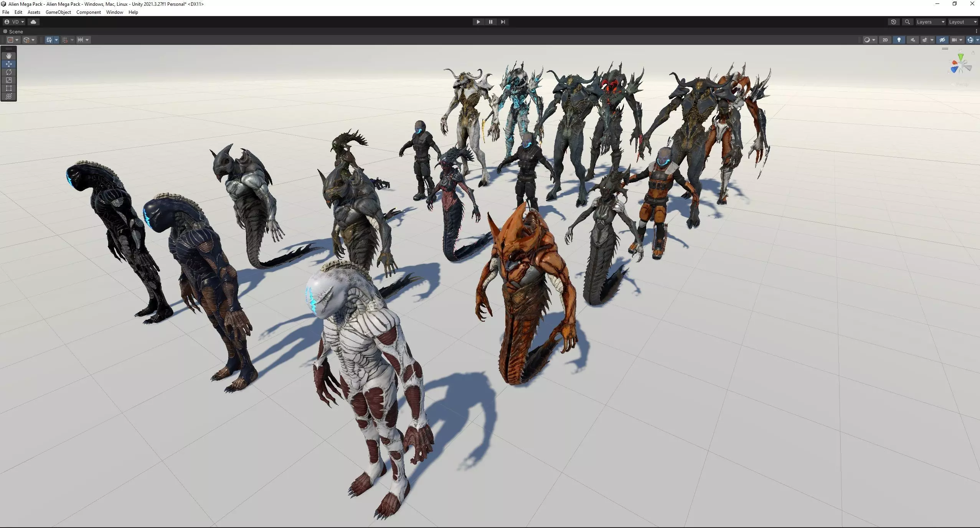Click handle rotation cube icon

coord(26,40)
